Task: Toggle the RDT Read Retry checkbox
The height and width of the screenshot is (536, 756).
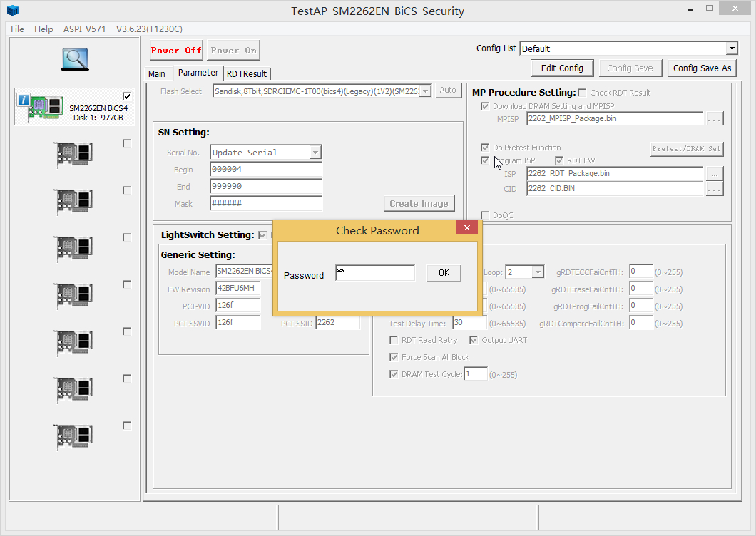Action: 394,340
